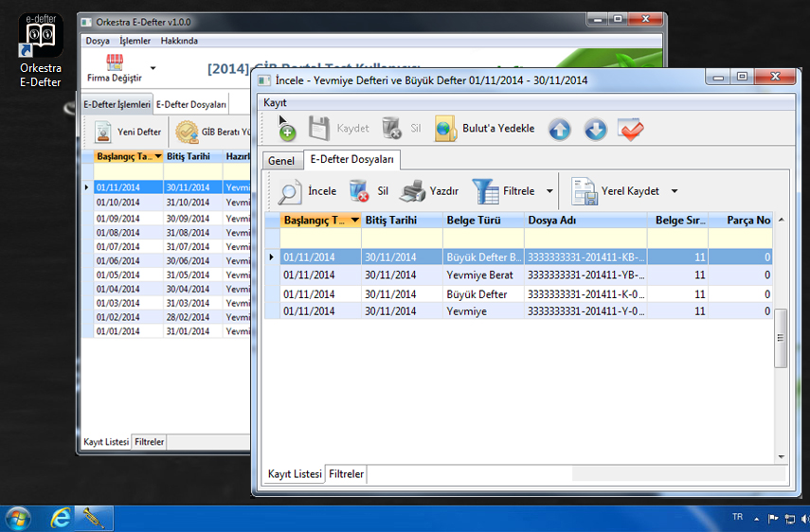Image resolution: width=810 pixels, height=532 pixels.
Task: Click Yeni Defter icon in main window
Action: pos(104,132)
